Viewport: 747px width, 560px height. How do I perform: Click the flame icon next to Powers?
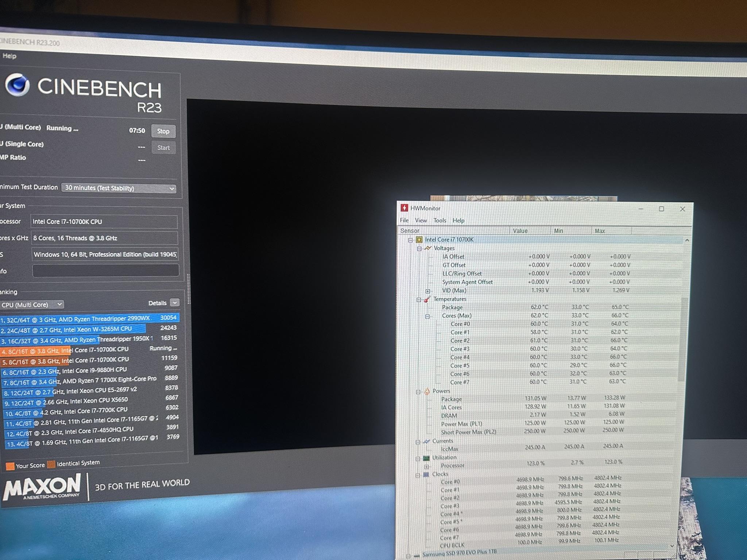pyautogui.click(x=427, y=391)
